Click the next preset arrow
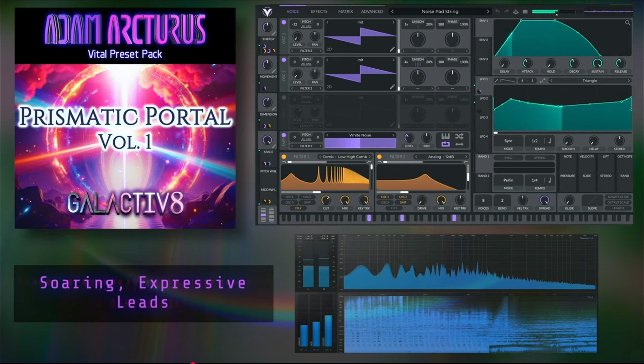Viewport: 644px width, 364px height. pos(488,12)
